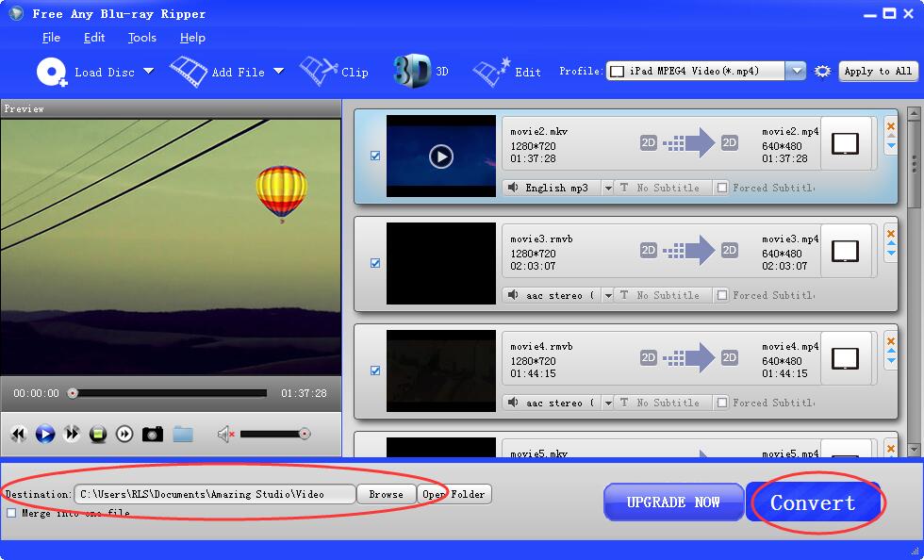This screenshot has width=924, height=560.
Task: Open the Profile format dropdown
Action: coord(796,72)
